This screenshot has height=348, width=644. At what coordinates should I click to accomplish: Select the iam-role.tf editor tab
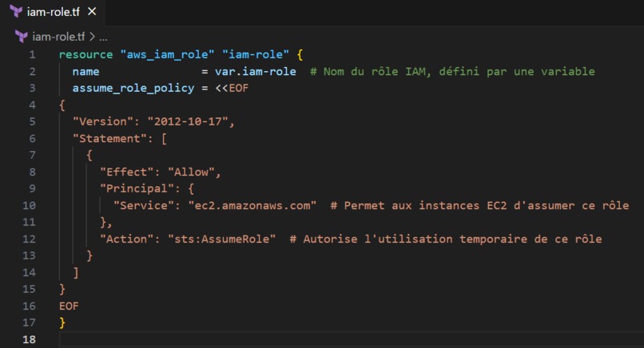click(x=52, y=12)
